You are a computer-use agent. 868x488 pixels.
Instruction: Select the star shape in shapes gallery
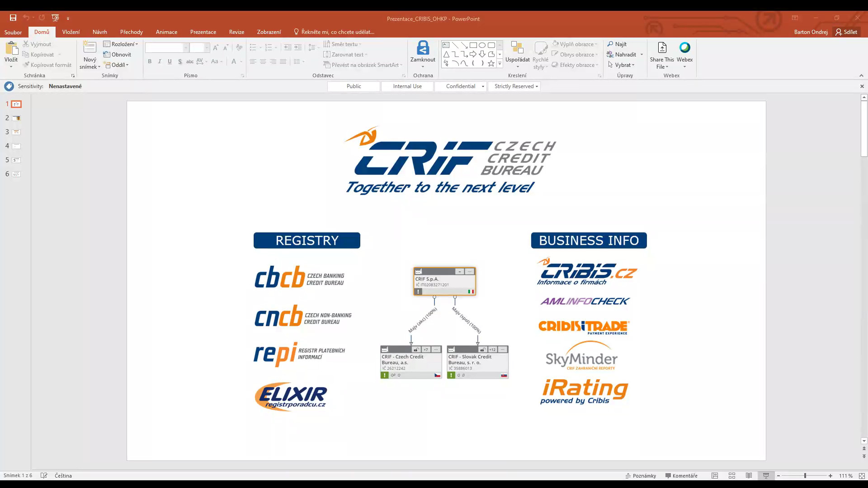click(491, 63)
